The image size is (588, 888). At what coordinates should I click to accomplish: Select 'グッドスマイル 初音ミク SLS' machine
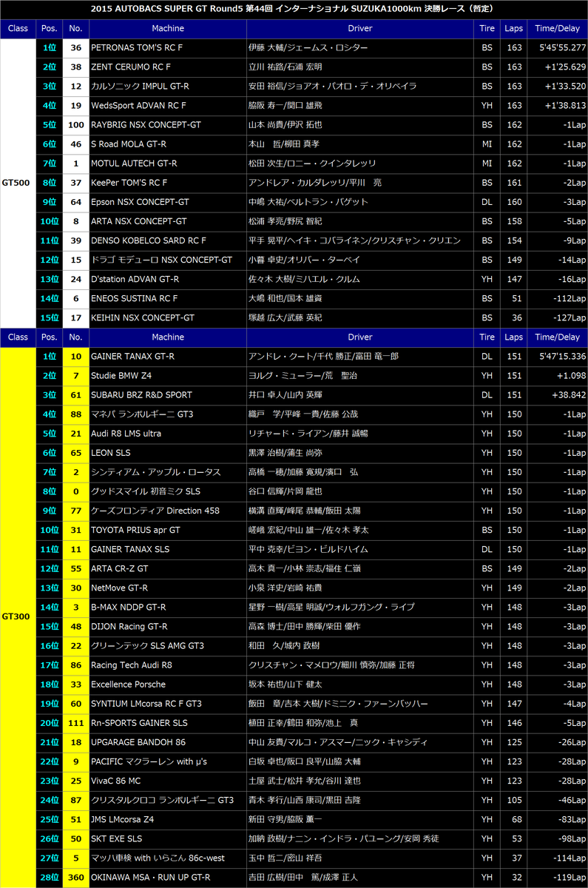[167, 491]
